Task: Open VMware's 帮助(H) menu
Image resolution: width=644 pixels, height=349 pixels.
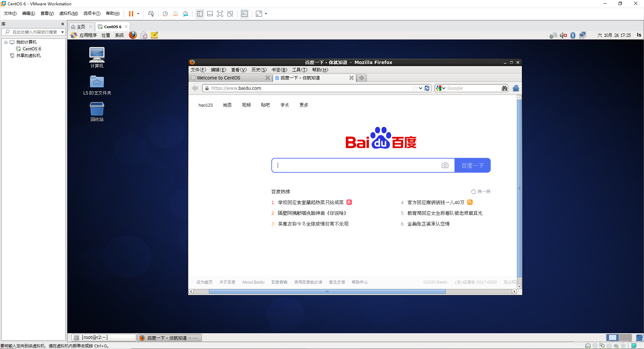Action: (113, 13)
